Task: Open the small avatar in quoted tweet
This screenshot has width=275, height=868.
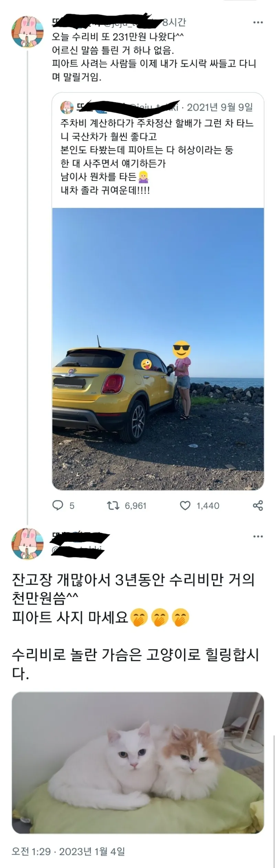Action: pyautogui.click(x=67, y=108)
